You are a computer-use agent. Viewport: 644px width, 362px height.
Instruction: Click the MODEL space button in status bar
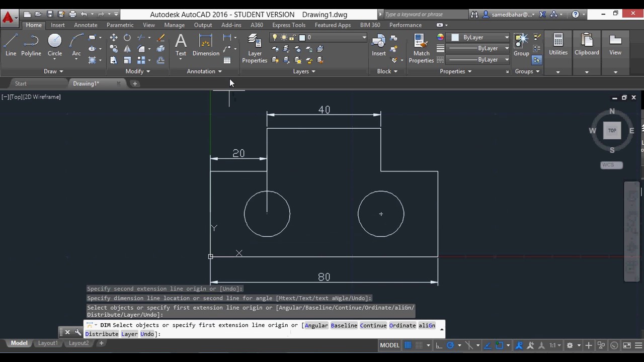coord(389,345)
